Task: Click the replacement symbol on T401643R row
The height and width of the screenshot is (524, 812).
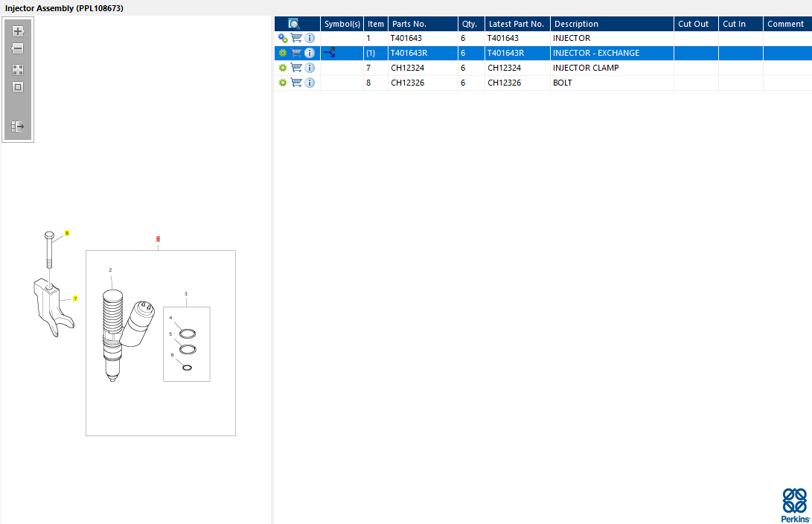Action: coord(330,52)
